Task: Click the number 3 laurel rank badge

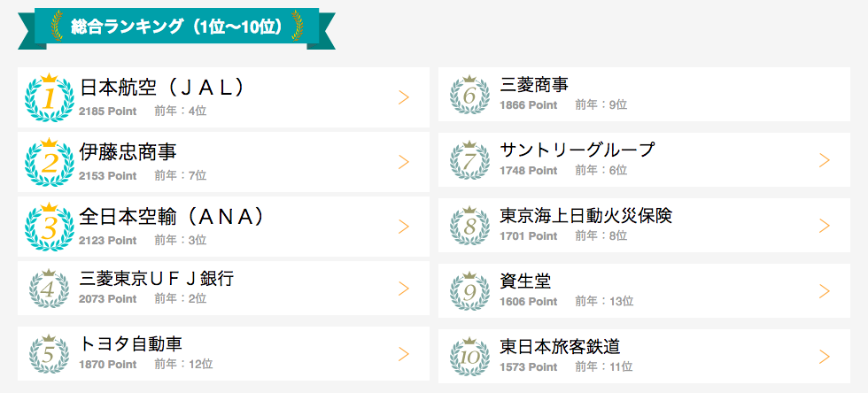Action: tap(50, 227)
